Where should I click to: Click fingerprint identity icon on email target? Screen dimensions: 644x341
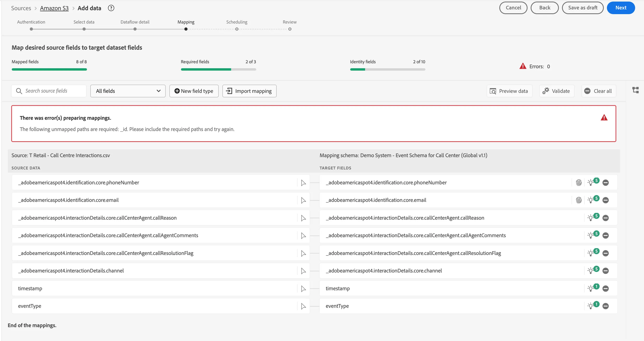pyautogui.click(x=579, y=200)
